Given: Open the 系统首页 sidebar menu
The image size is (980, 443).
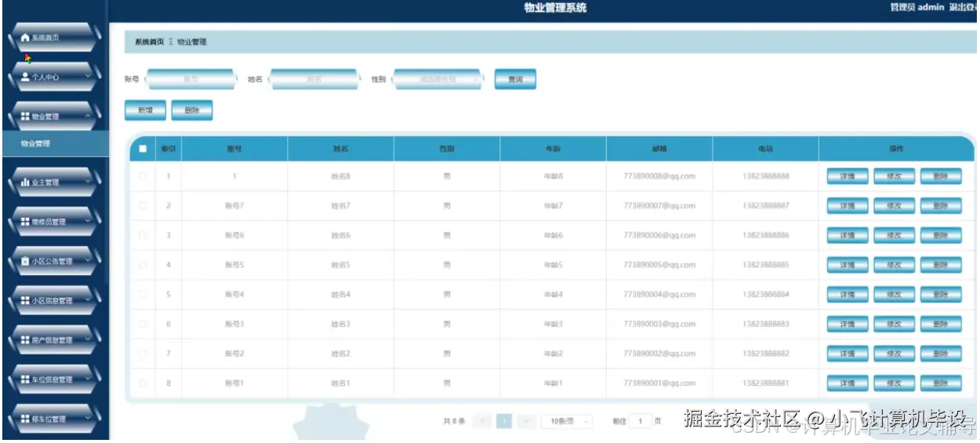Looking at the screenshot, I should click(53, 38).
